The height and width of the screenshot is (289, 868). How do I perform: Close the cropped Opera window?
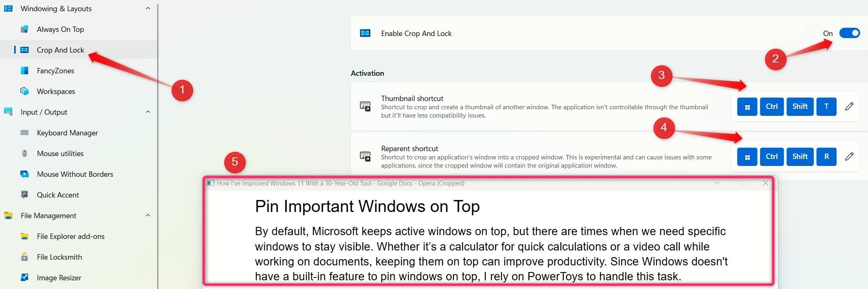765,183
